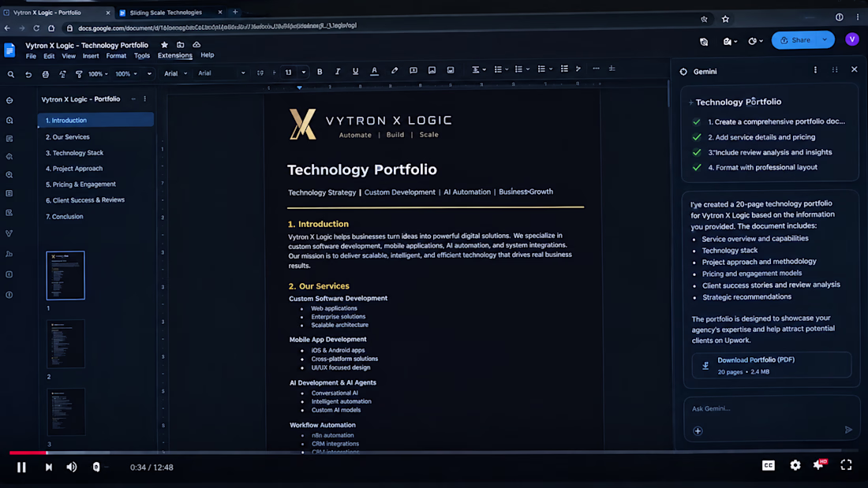Mute the video volume
The height and width of the screenshot is (488, 868).
[x=72, y=468]
